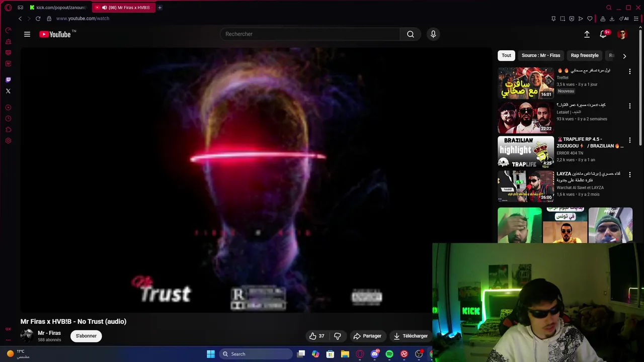
Task: Switch to the kick.com popout tab
Action: coord(58,8)
